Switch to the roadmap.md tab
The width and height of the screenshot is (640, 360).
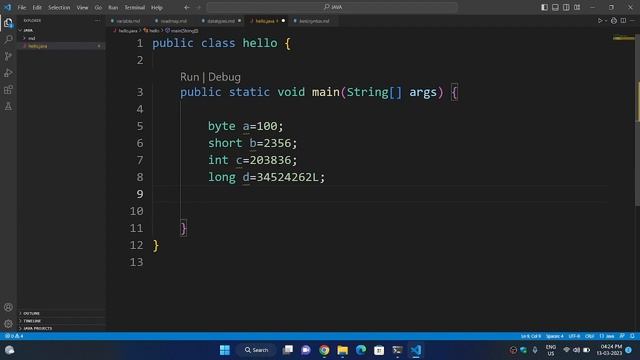[173, 21]
